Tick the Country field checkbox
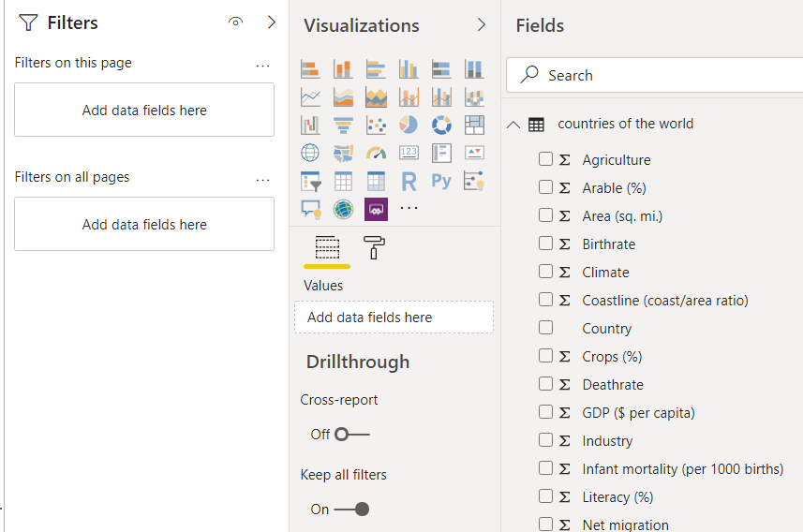Image resolution: width=803 pixels, height=532 pixels. pyautogui.click(x=545, y=328)
